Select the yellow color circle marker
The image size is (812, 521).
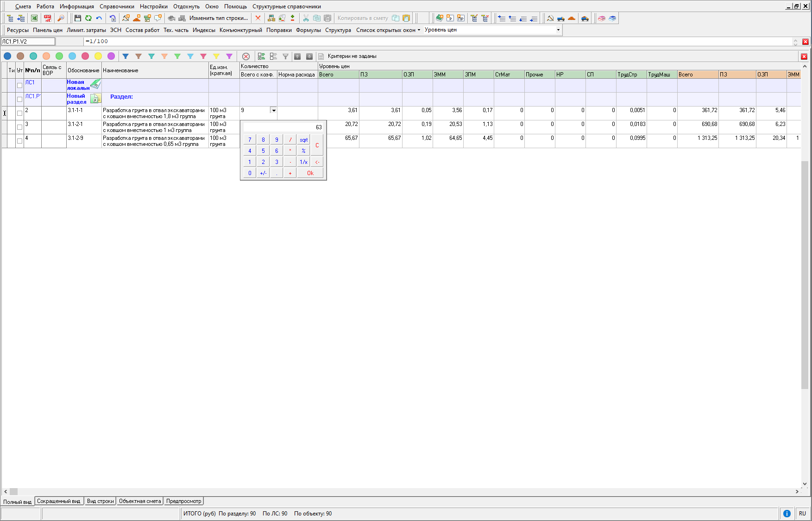tap(98, 56)
